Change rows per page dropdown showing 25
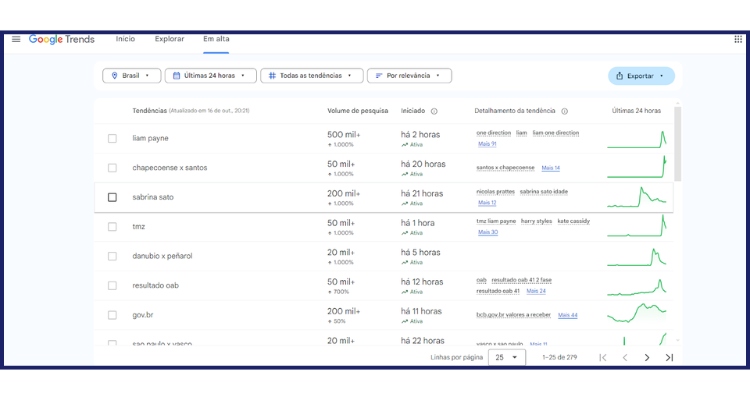The width and height of the screenshot is (750, 400). (507, 357)
